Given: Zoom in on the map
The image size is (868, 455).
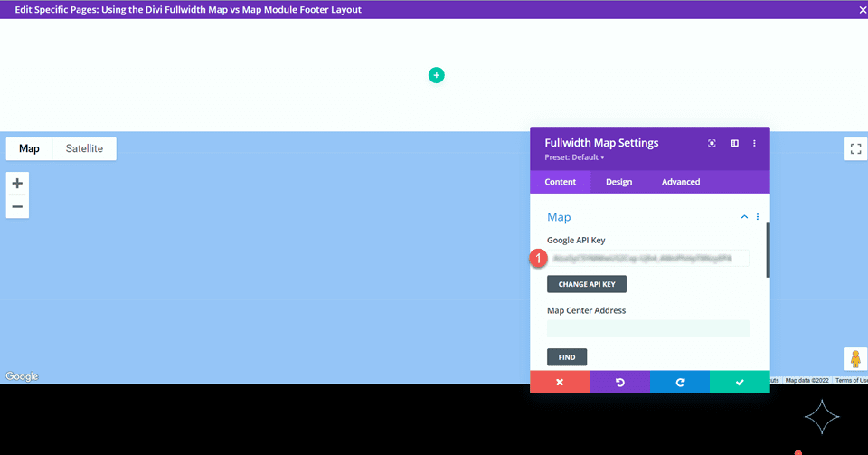Looking at the screenshot, I should [17, 184].
